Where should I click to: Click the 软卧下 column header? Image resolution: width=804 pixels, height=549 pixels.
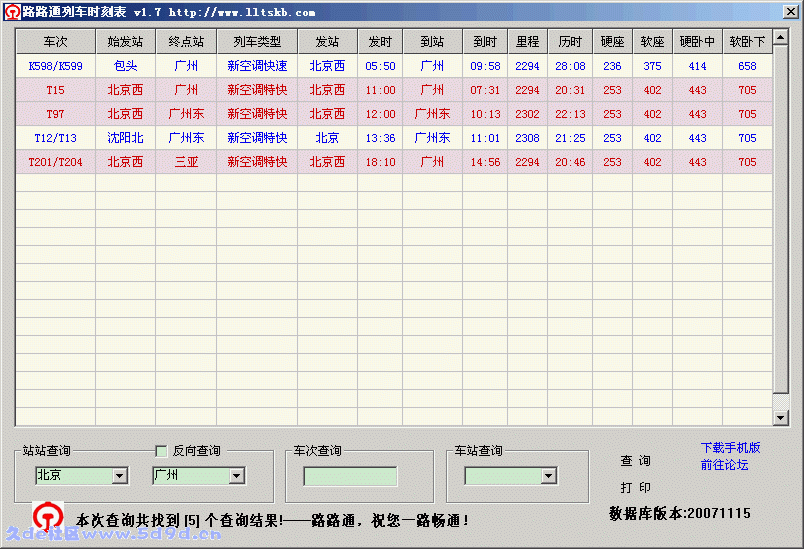pyautogui.click(x=747, y=42)
